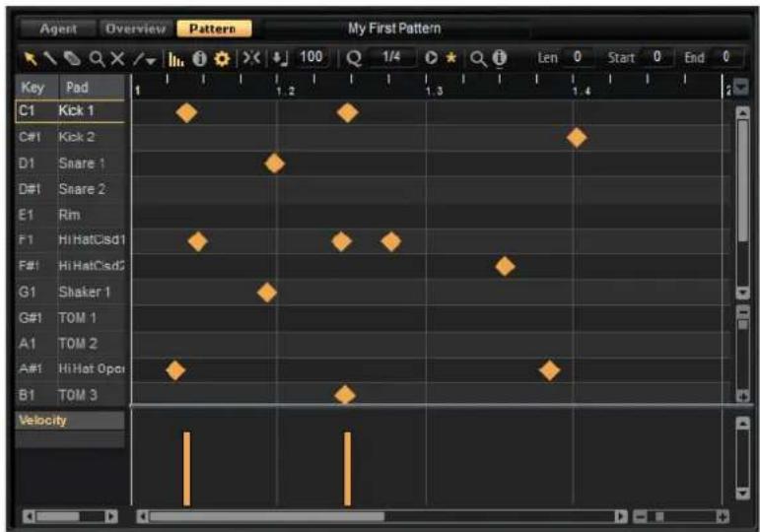
Task: Toggle the Snap icon
Action: tap(251, 59)
